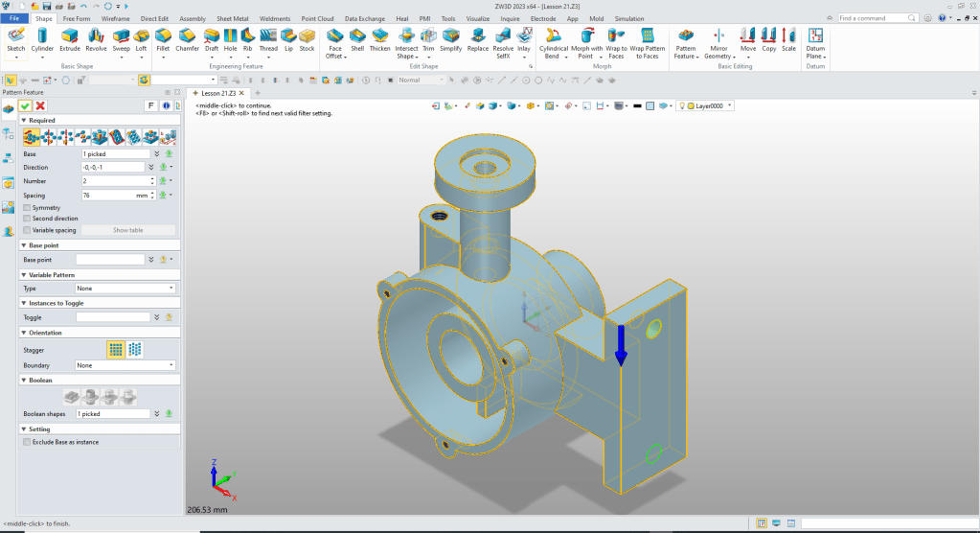Screen dimensions: 980x533
Task: Open the Boundary dropdown under Orientation
Action: click(125, 365)
